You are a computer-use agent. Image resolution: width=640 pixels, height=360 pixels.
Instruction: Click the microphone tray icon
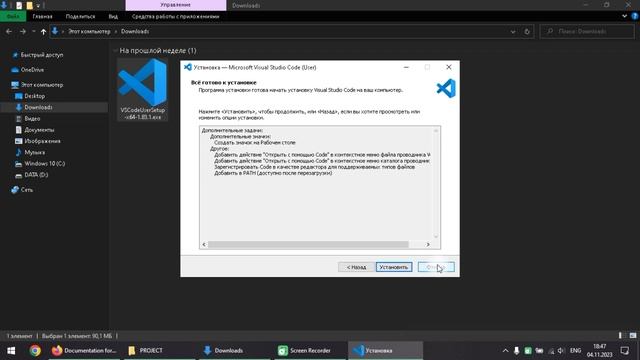[516, 351]
